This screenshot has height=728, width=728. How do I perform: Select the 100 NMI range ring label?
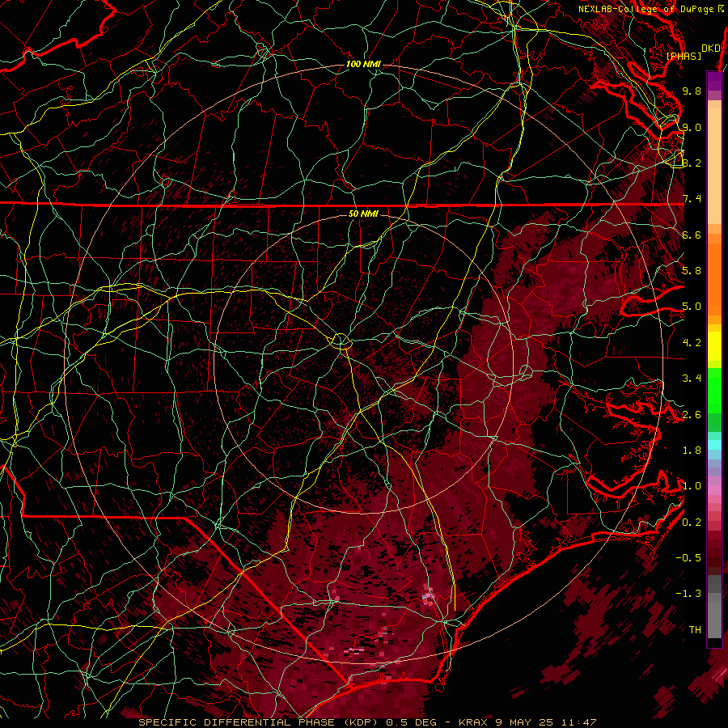pyautogui.click(x=363, y=64)
